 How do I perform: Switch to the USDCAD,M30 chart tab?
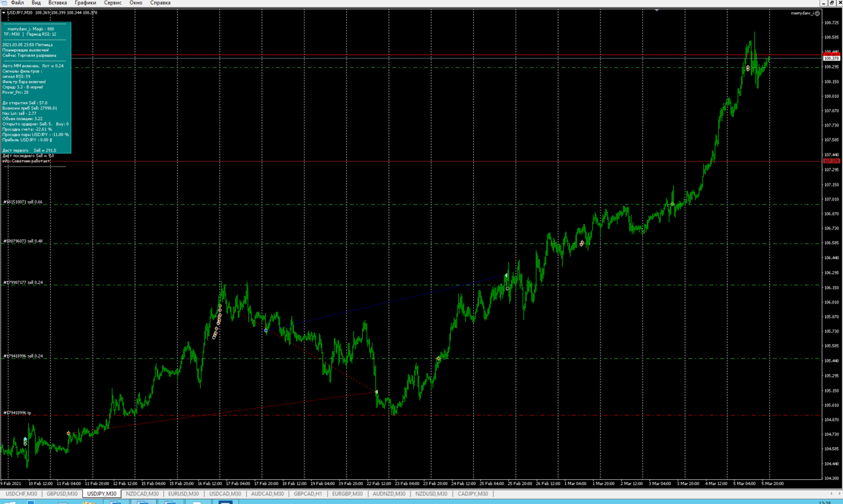coord(225,494)
